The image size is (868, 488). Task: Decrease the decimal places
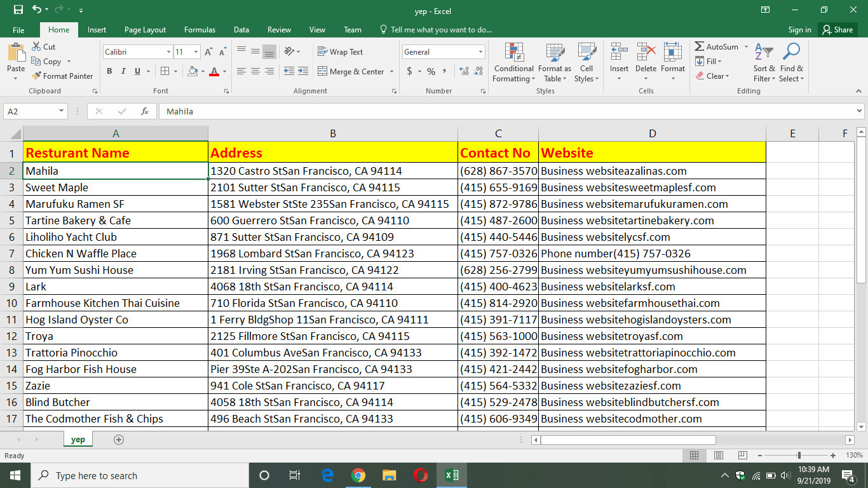tap(478, 71)
